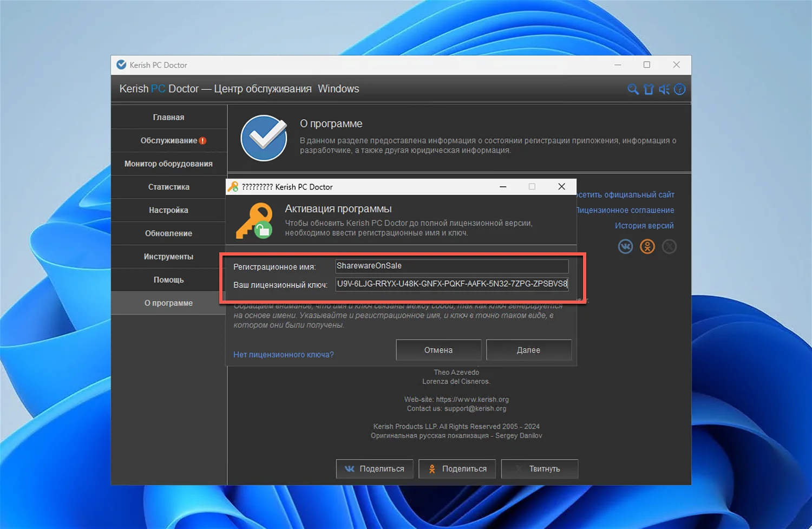
Task: Click the Регистрационное имя input field
Action: [x=452, y=266]
